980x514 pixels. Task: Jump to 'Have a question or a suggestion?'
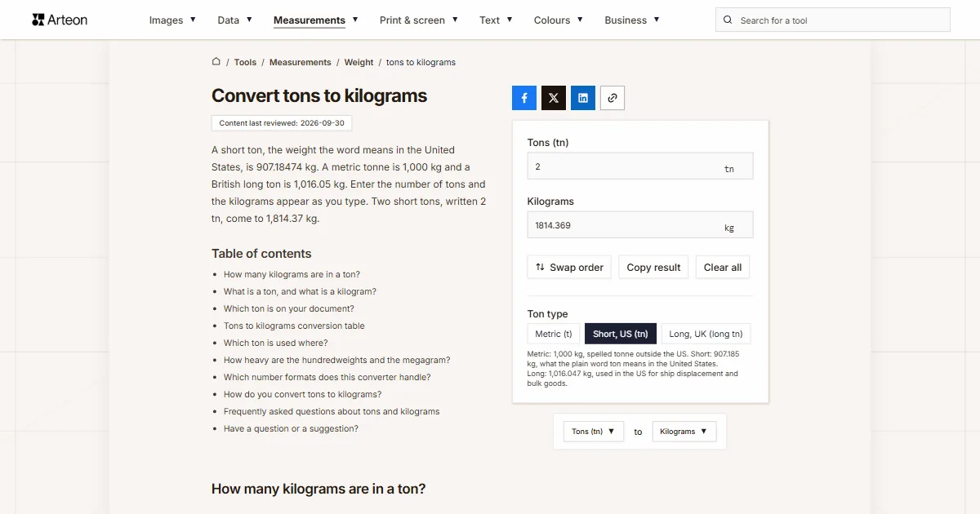point(291,428)
